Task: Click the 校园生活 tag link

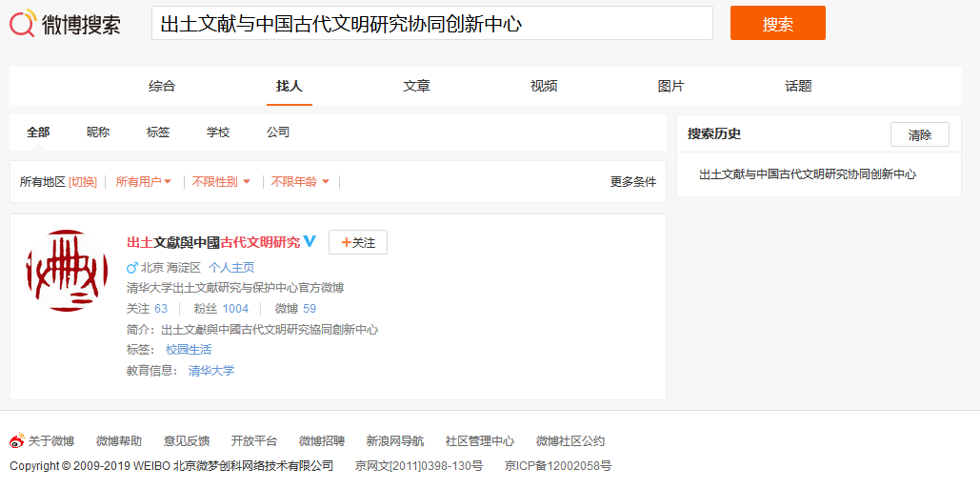Action: [x=189, y=350]
